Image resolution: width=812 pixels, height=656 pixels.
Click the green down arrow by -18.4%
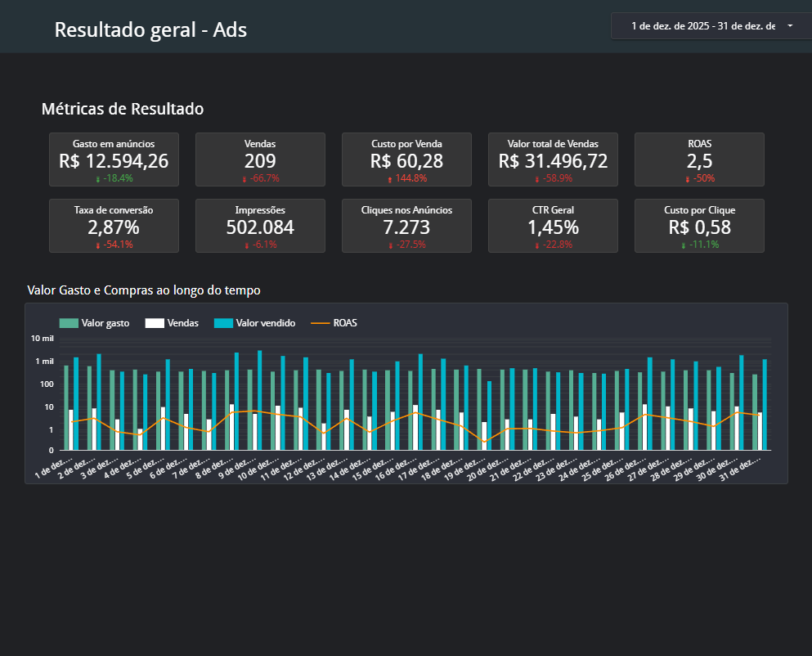click(98, 179)
